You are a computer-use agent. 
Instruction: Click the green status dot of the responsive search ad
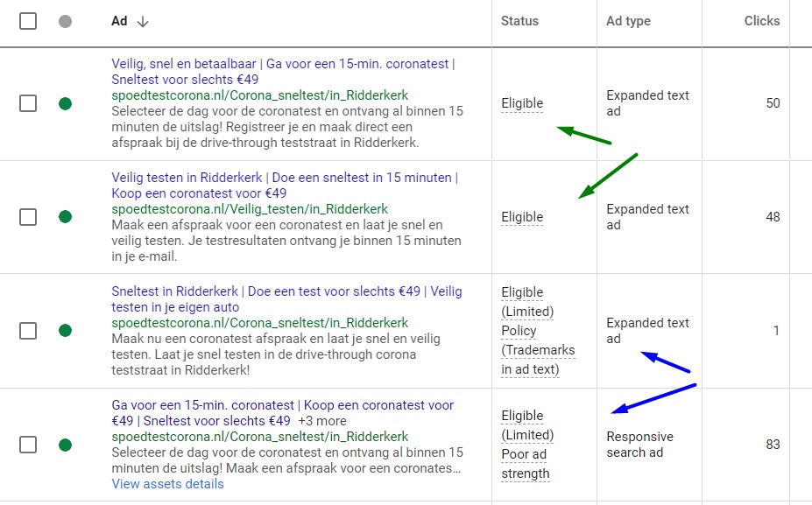coord(65,445)
